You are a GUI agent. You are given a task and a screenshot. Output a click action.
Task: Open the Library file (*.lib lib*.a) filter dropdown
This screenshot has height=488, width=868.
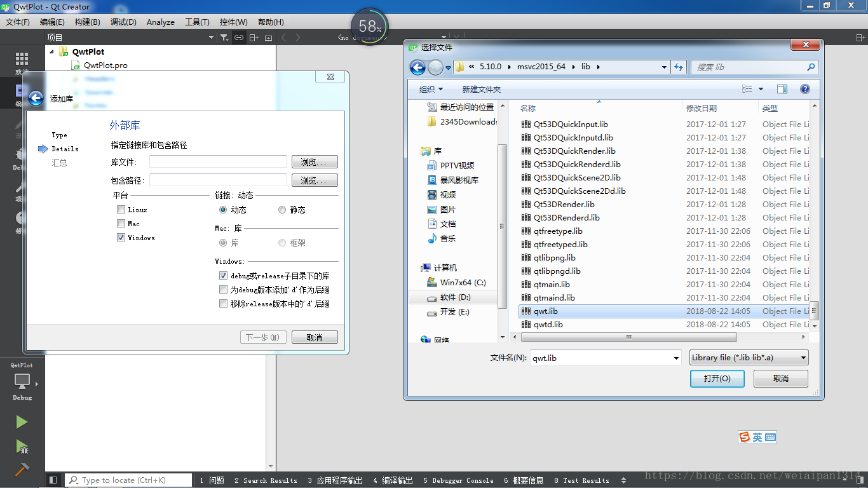tap(749, 357)
